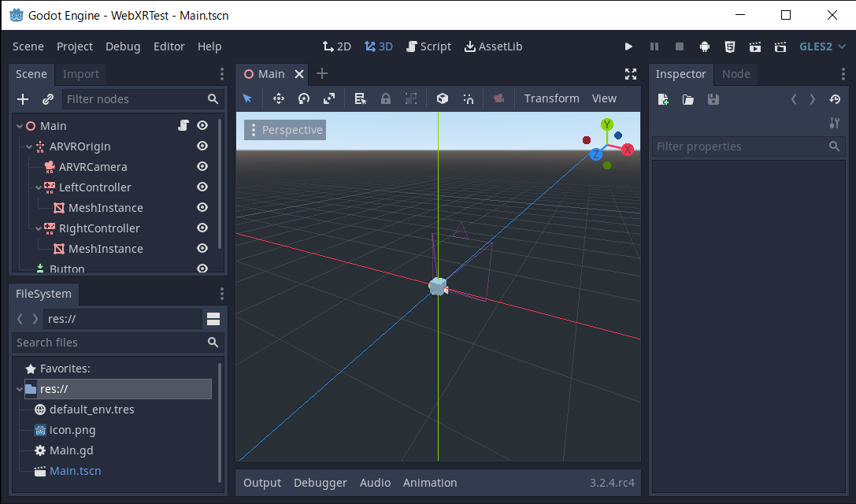Select the Move mode tool
856x504 pixels.
coord(278,98)
